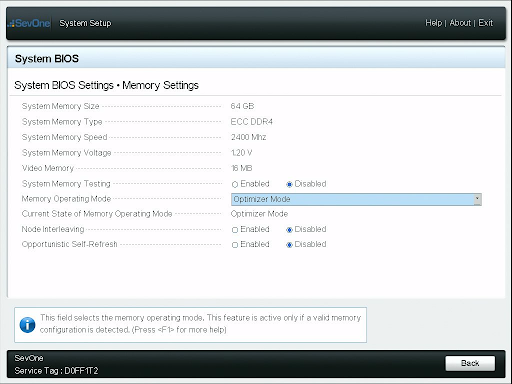Click the System Memory Type label

click(62, 122)
